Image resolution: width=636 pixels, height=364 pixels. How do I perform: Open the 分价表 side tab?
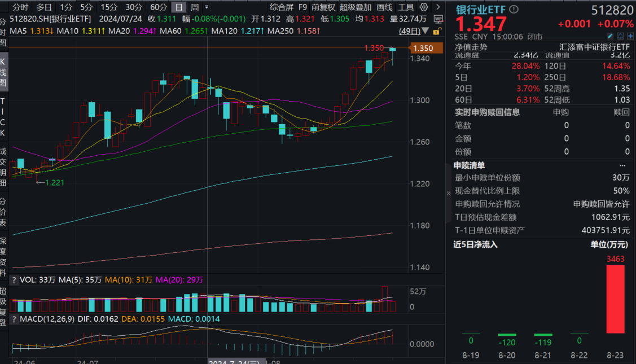(x=3, y=212)
